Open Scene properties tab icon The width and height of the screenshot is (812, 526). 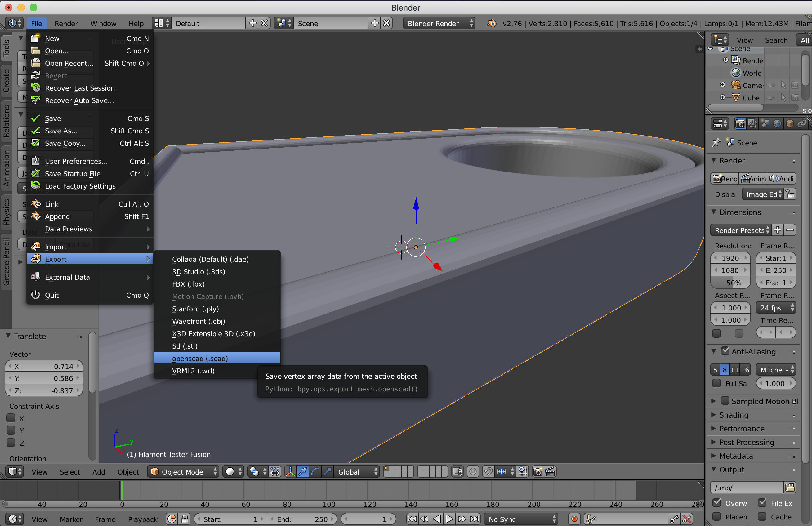click(x=765, y=123)
